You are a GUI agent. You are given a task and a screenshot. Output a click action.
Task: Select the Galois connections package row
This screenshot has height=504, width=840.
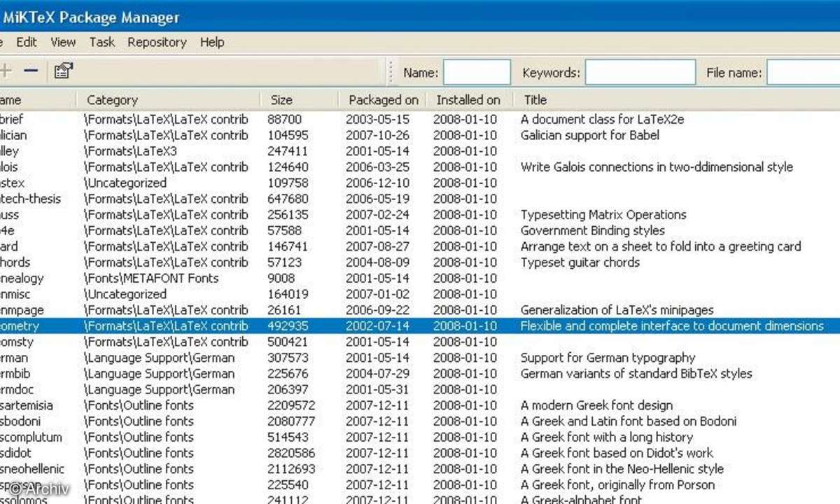420,167
